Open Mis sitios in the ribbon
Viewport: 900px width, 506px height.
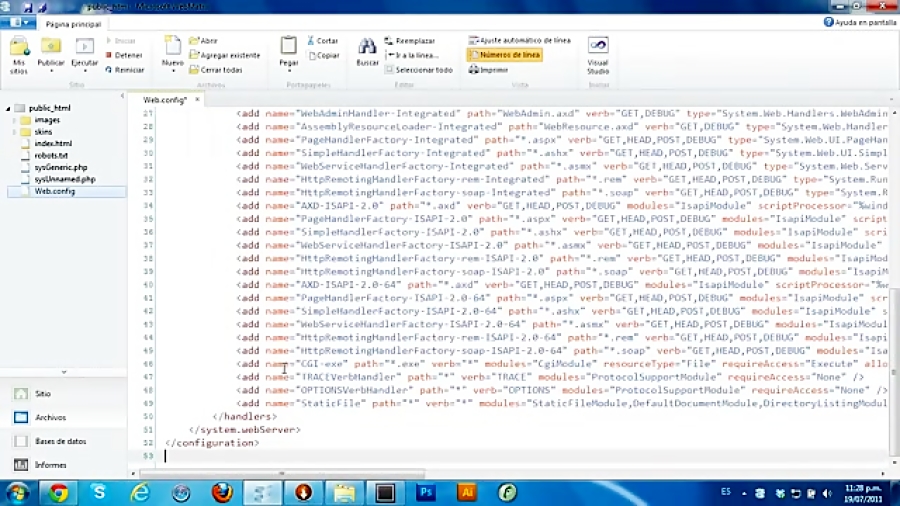point(19,55)
